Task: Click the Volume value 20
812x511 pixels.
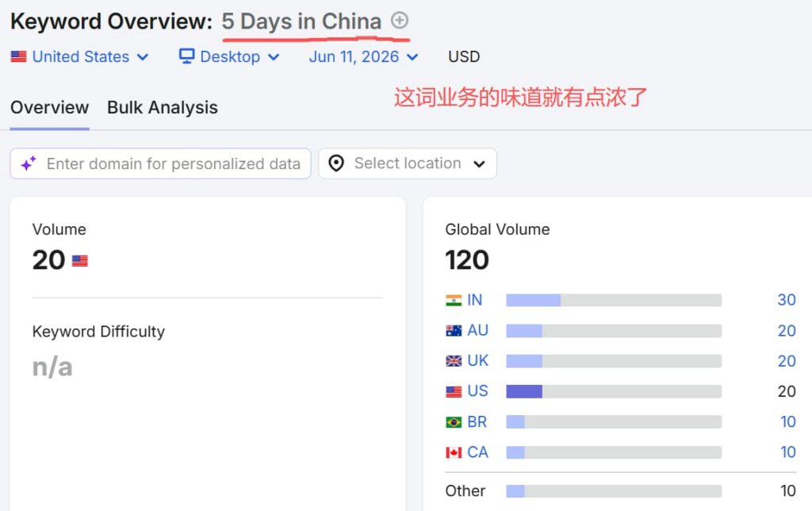Action: (x=48, y=260)
